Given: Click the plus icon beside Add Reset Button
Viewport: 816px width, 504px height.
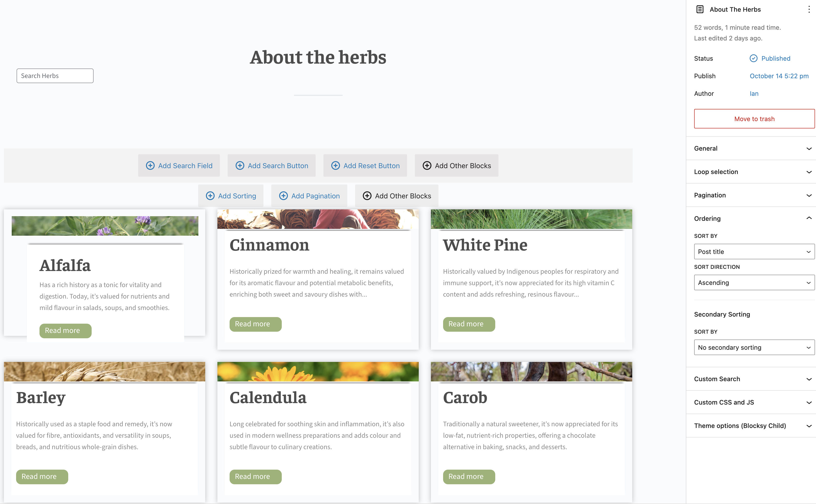Looking at the screenshot, I should point(335,166).
